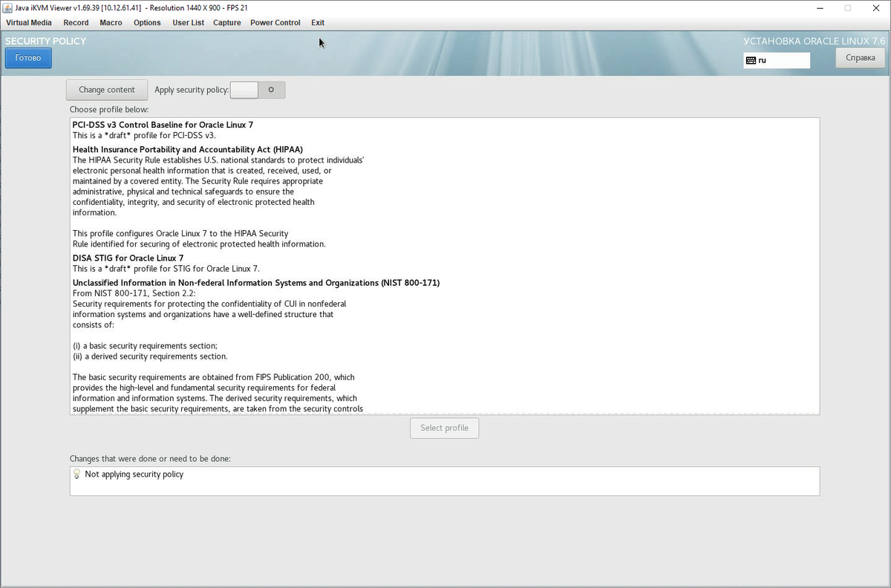
Task: Minimize the iKVM Viewer window
Action: pyautogui.click(x=819, y=7)
